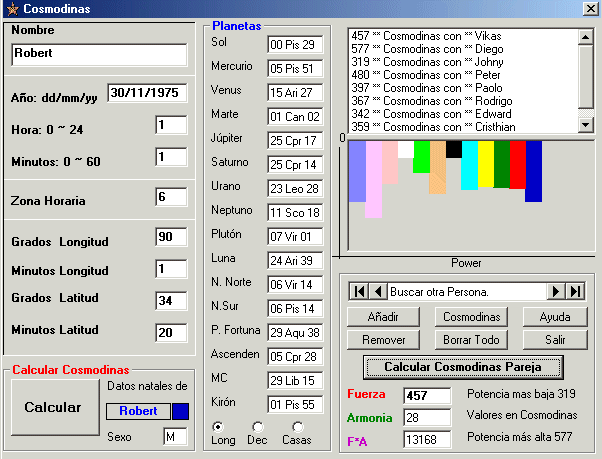Go to next person arrow
The image size is (602, 459).
556,291
